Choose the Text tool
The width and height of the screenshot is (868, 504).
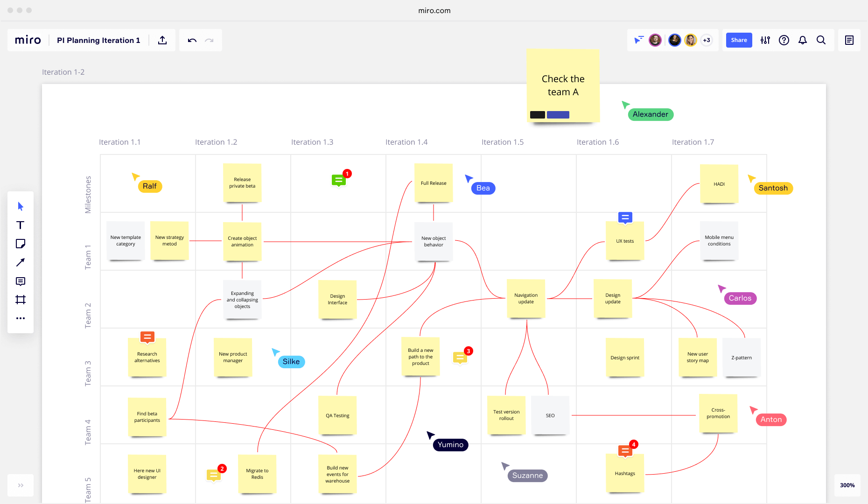point(21,225)
